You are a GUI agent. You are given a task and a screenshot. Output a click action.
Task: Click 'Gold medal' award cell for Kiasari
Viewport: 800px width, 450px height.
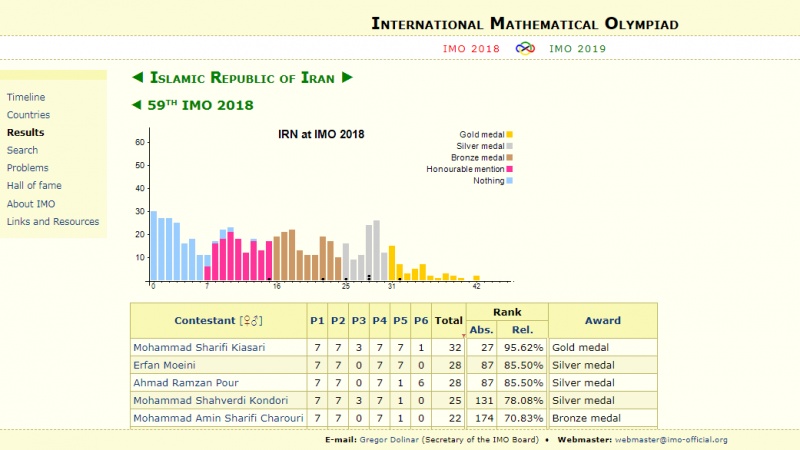pyautogui.click(x=603, y=347)
